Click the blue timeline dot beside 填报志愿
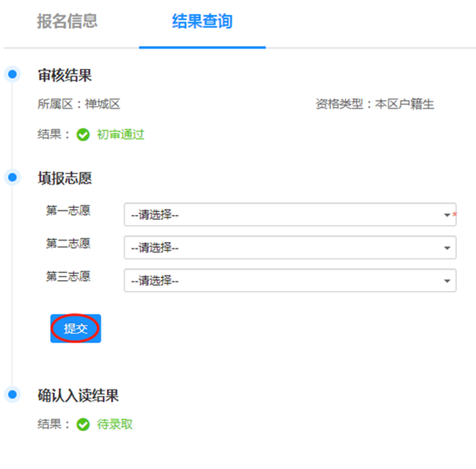 12,177
